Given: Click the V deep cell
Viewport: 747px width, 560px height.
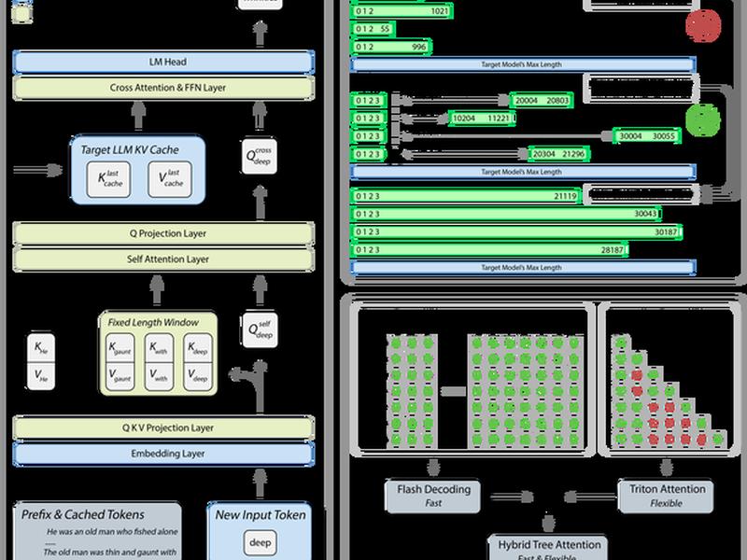Looking at the screenshot, I should (x=198, y=376).
